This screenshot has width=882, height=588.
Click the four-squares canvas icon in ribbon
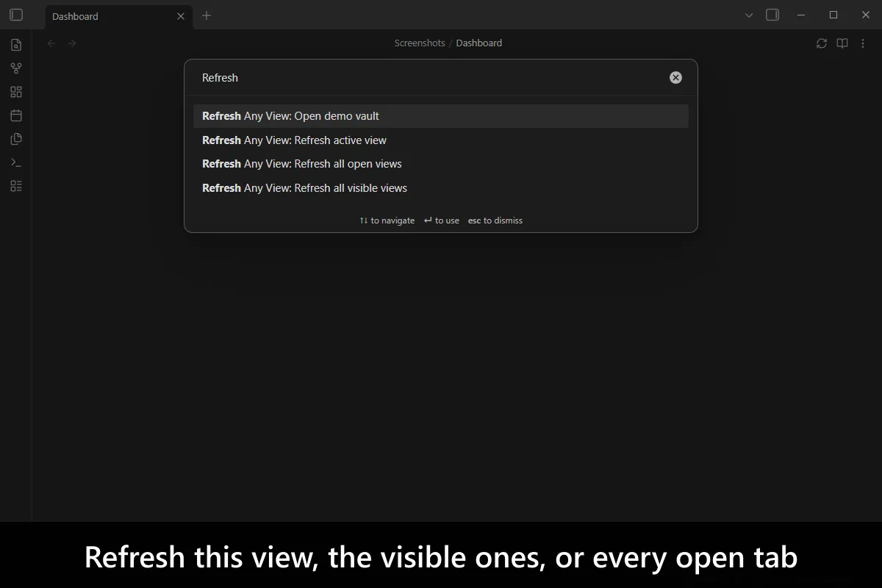tap(16, 92)
